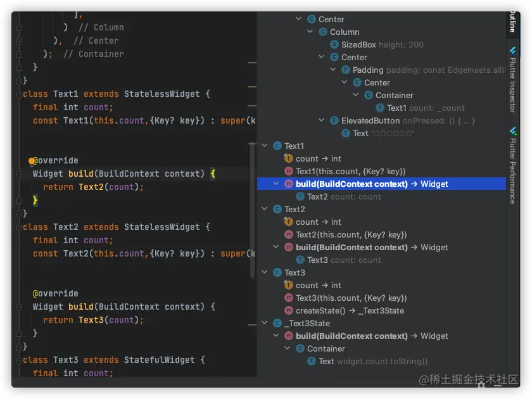The width and height of the screenshot is (532, 399).
Task: Click the Text1 count: _count widget icon
Action: [380, 108]
